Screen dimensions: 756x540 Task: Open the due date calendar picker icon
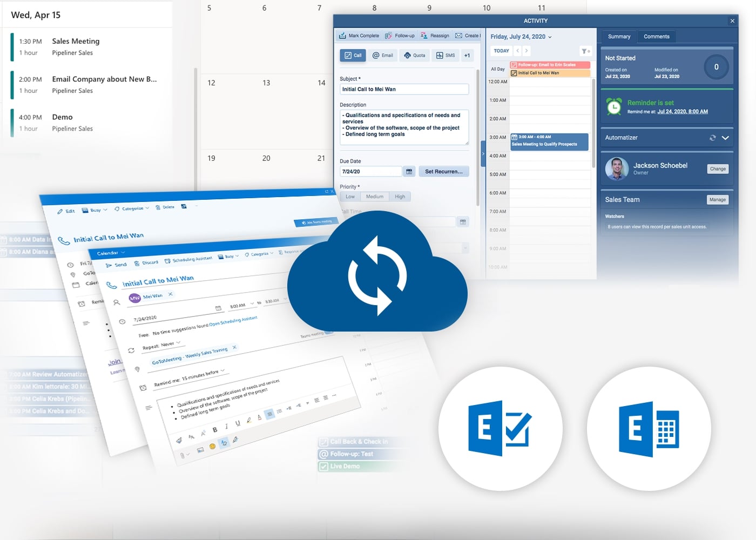[x=409, y=171]
